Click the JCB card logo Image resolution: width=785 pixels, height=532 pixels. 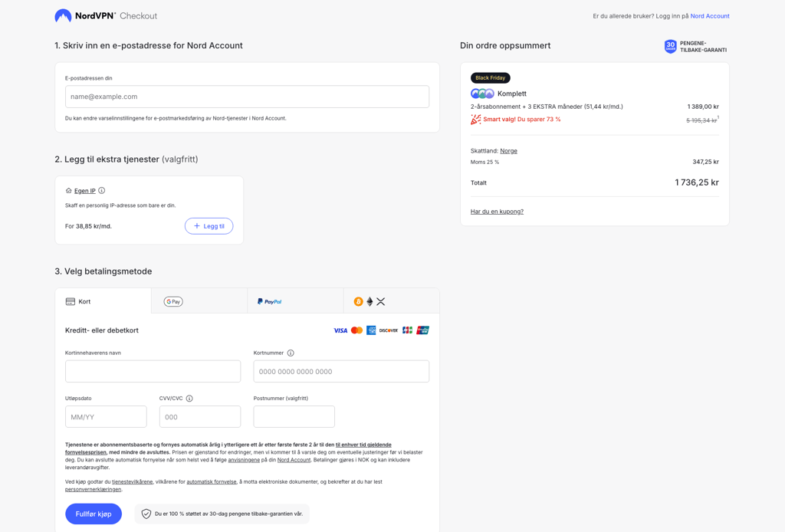pyautogui.click(x=408, y=330)
